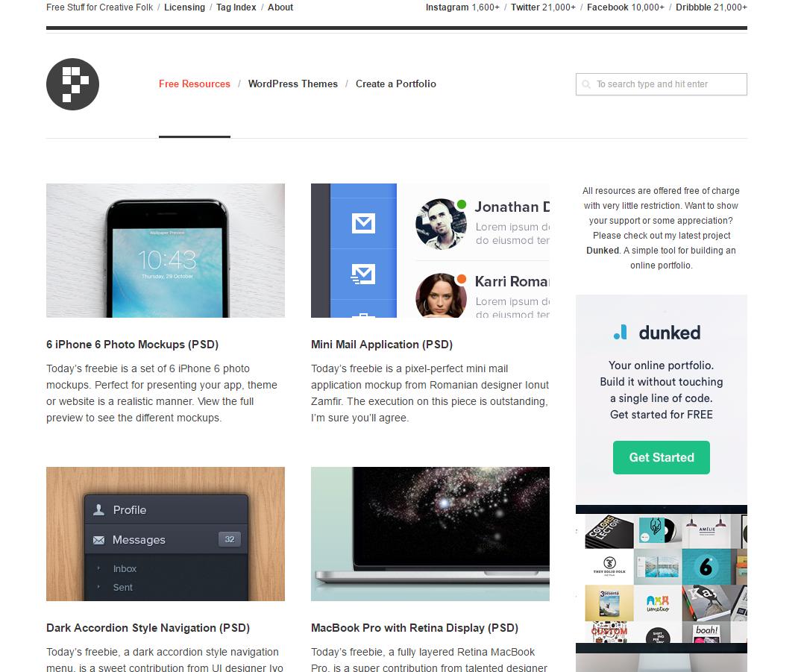Screen dimensions: 804x672
Task: Open the Twitter 21,000+ link
Action: pyautogui.click(x=543, y=7)
